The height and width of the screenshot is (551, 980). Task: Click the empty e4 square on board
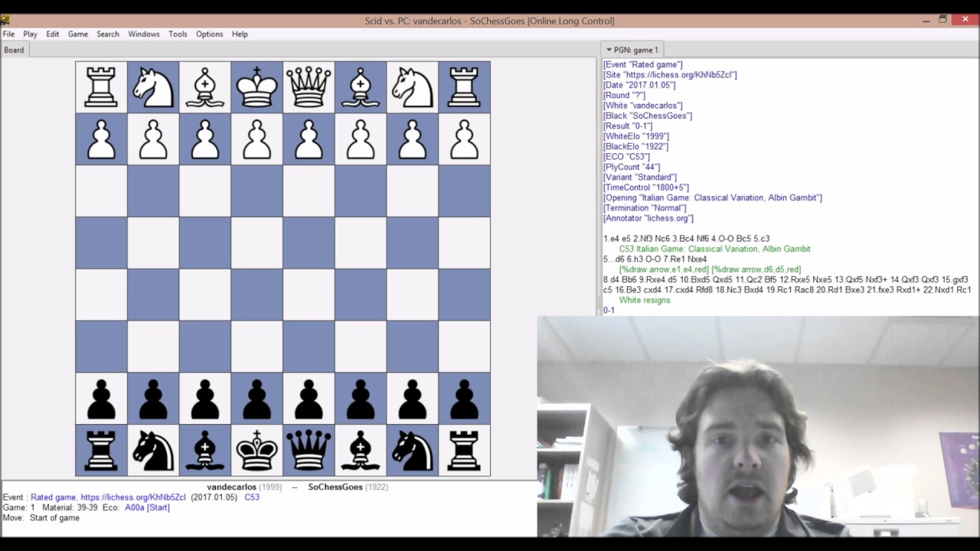point(256,243)
